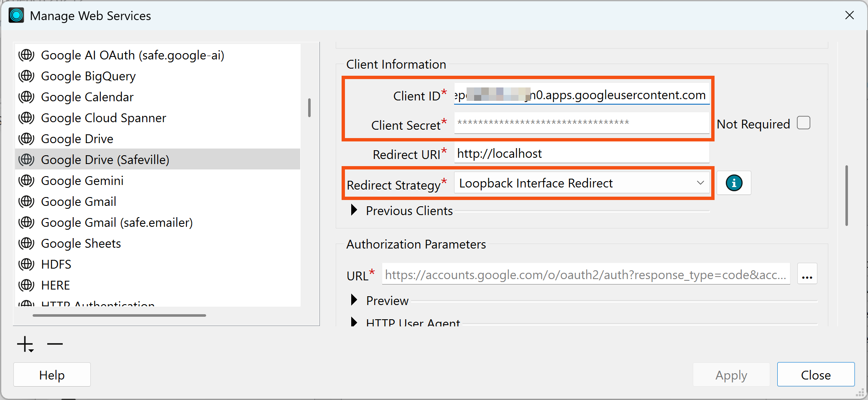Click the info icon beside Redirect Strategy

point(734,183)
